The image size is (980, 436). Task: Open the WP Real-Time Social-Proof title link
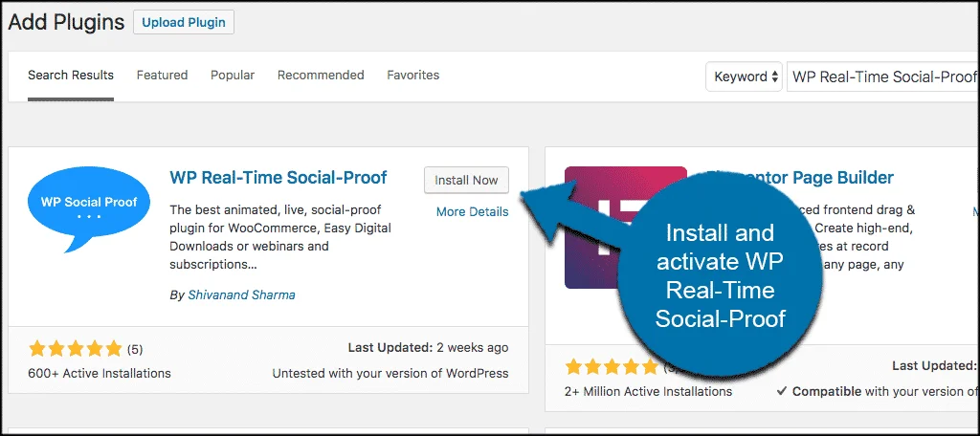point(278,178)
